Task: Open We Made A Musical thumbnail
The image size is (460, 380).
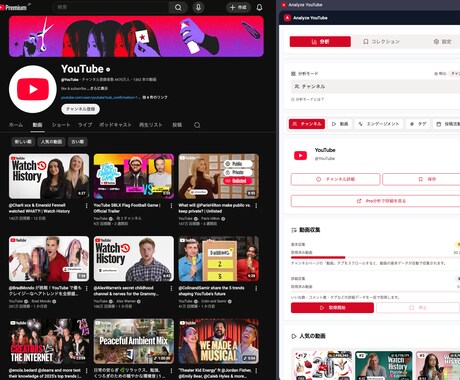Action: [218, 341]
